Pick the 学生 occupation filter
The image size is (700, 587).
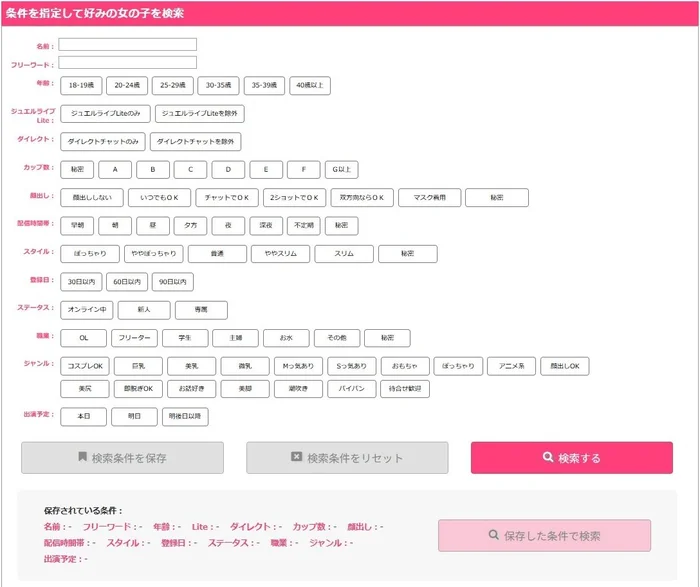coord(185,338)
